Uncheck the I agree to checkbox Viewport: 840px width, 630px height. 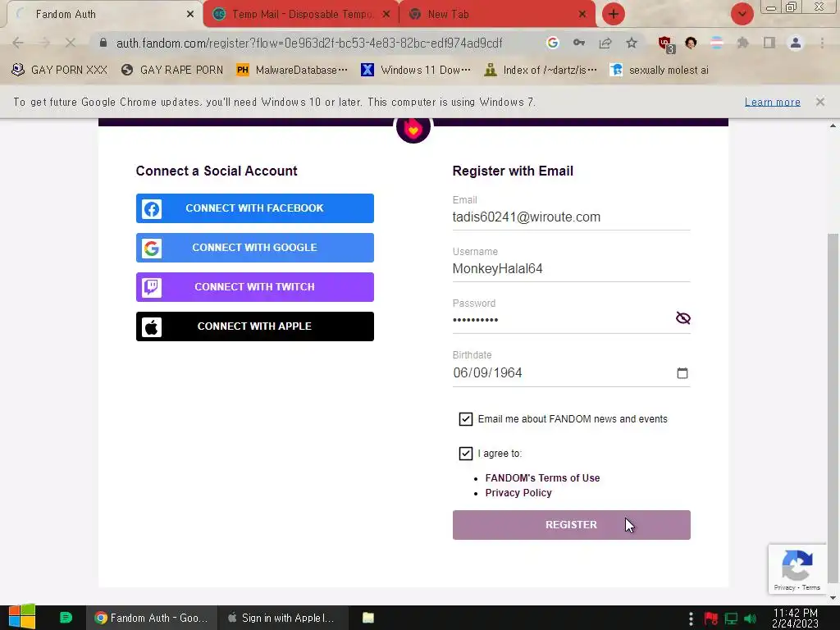[x=466, y=453]
